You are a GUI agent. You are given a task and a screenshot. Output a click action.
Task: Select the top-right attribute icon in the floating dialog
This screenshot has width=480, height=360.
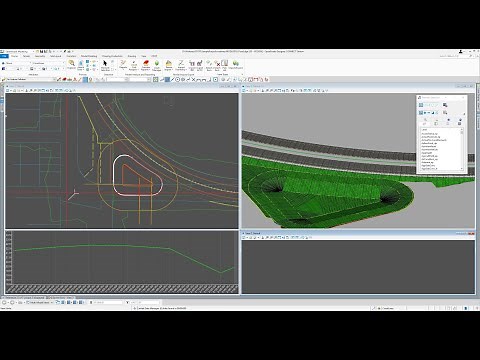pos(460,120)
